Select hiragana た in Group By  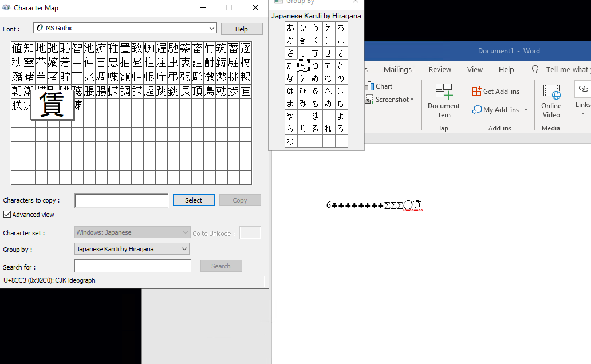290,66
